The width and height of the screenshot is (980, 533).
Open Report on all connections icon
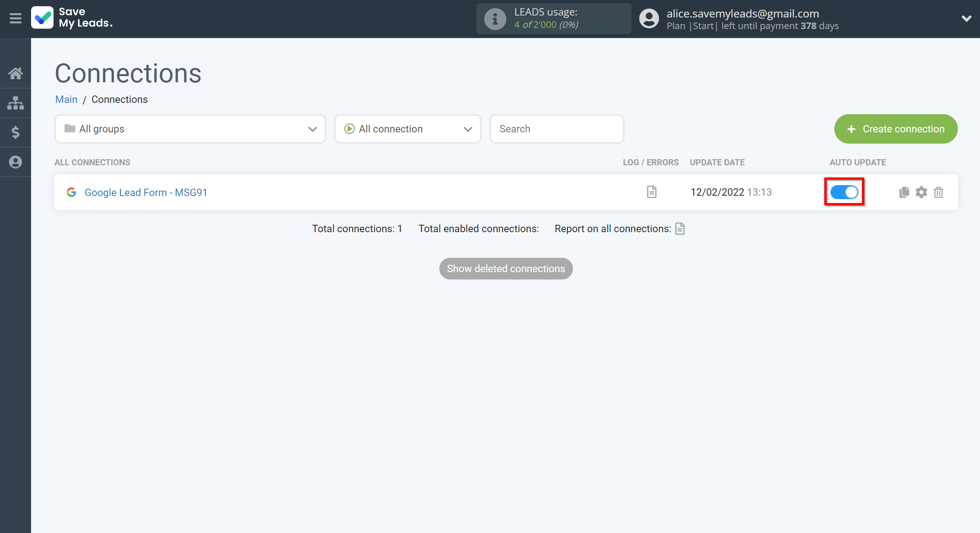(x=681, y=228)
